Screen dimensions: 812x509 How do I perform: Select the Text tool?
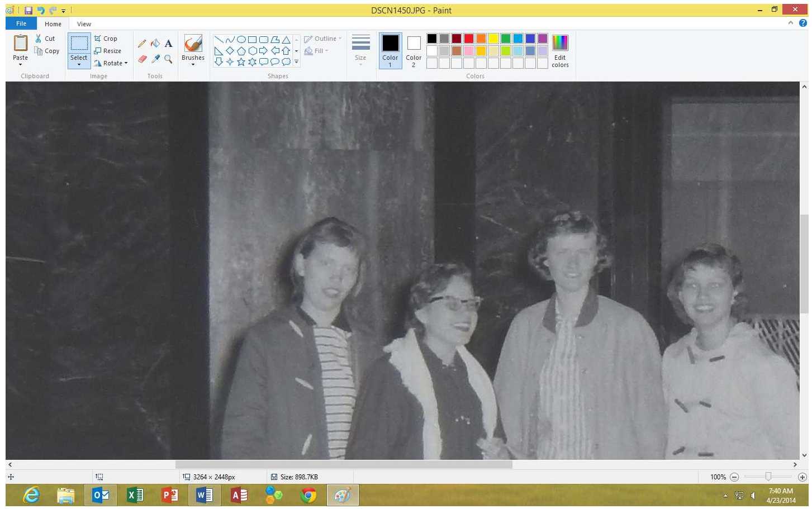click(168, 44)
